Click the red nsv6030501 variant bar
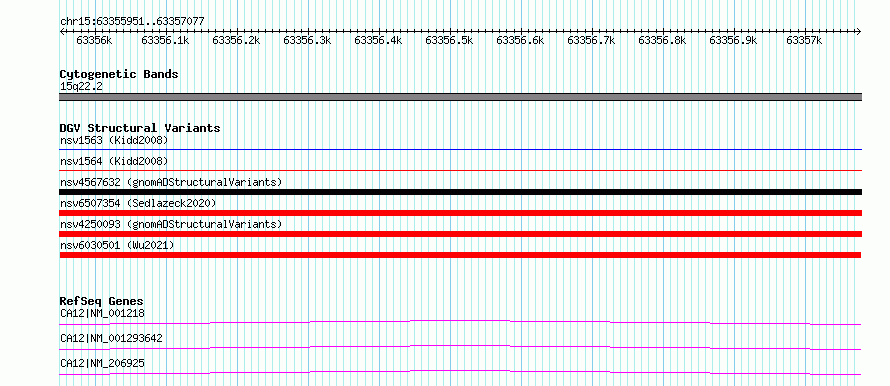The height and width of the screenshot is (386, 890). pos(460,255)
